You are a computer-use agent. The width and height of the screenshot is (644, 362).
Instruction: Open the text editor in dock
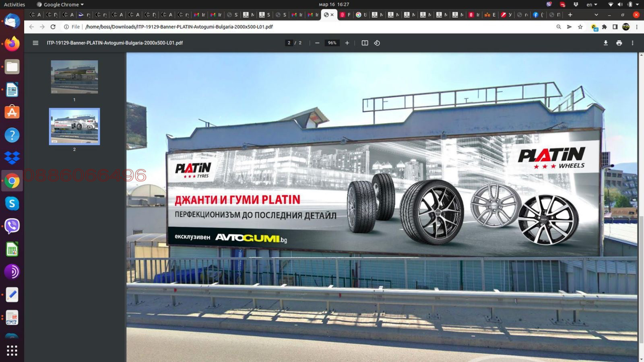12,295
